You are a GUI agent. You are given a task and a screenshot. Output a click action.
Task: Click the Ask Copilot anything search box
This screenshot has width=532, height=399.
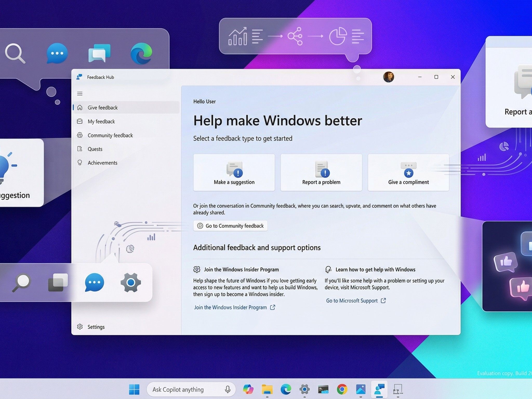(x=191, y=389)
